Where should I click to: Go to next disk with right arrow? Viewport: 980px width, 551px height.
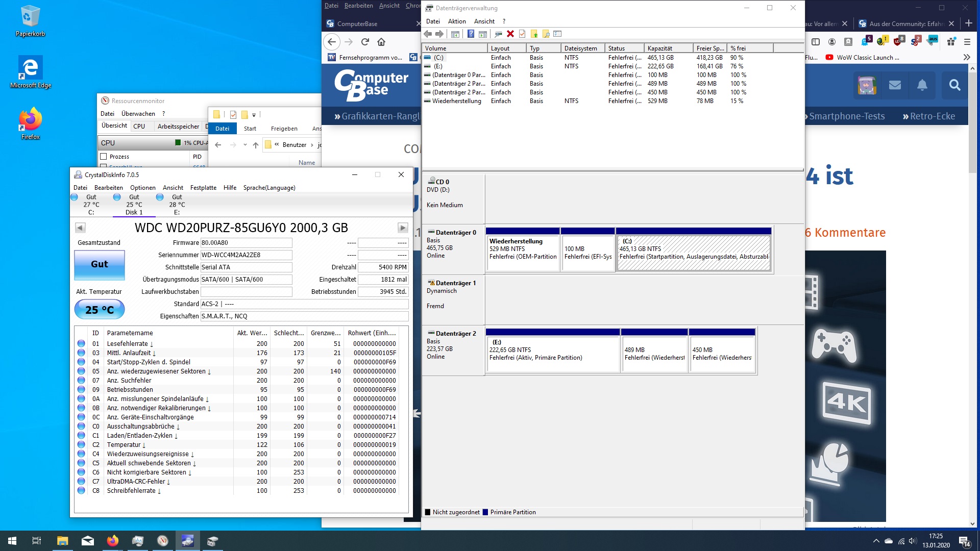(403, 228)
